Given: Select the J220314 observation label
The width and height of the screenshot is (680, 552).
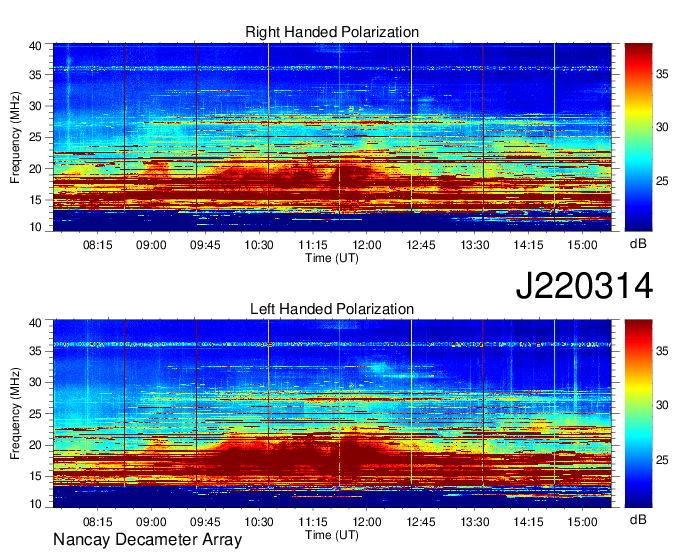Looking at the screenshot, I should coord(584,285).
